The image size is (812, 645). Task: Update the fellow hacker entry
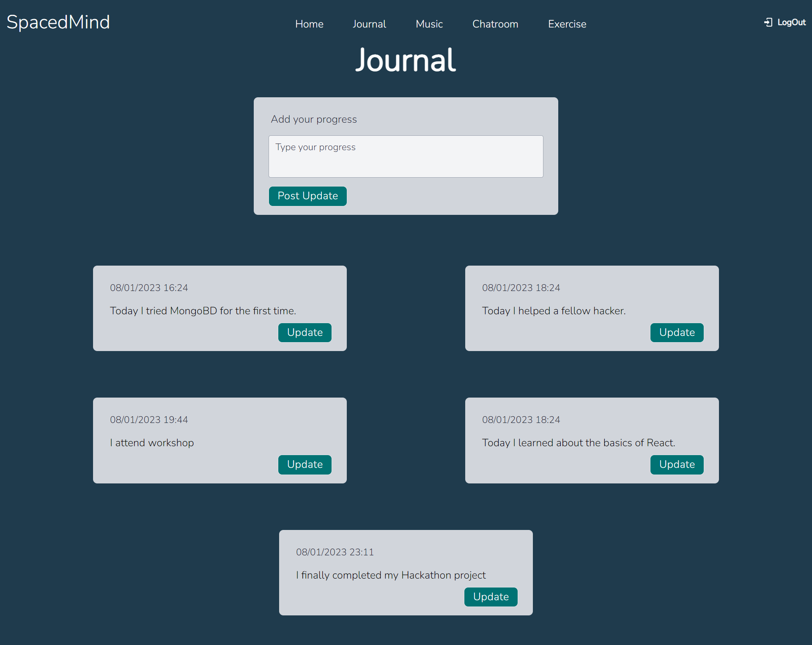(x=677, y=332)
